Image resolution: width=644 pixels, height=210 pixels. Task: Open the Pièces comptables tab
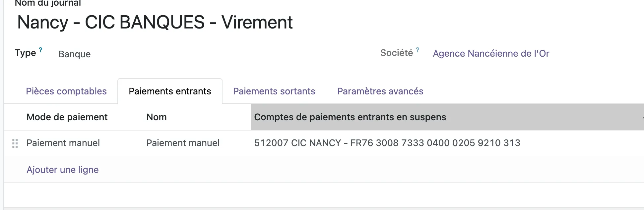click(66, 91)
